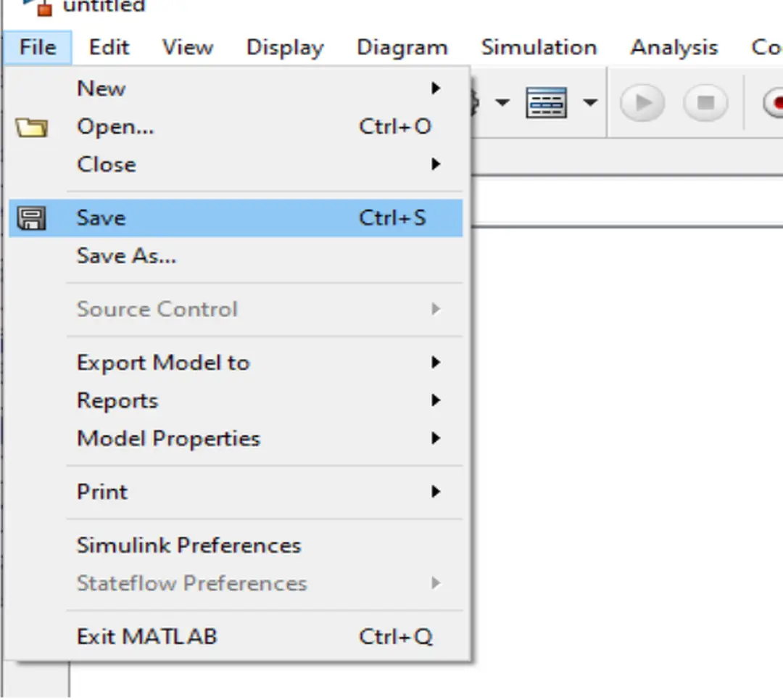The height and width of the screenshot is (700, 783).
Task: Open the Analysis menu
Action: [673, 47]
